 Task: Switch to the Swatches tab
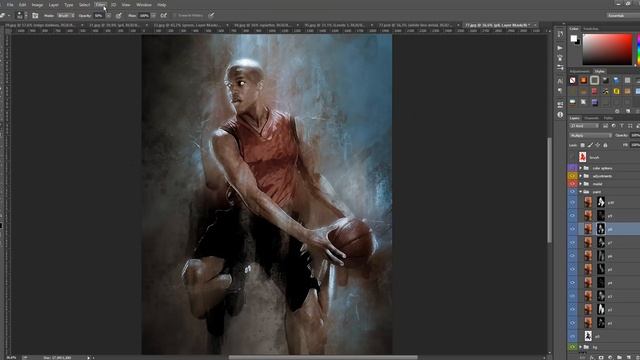click(591, 29)
